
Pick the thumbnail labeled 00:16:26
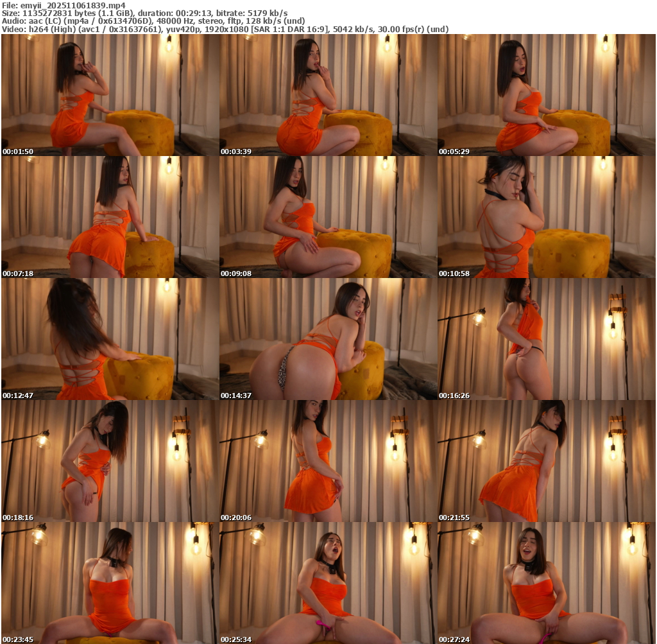point(547,339)
